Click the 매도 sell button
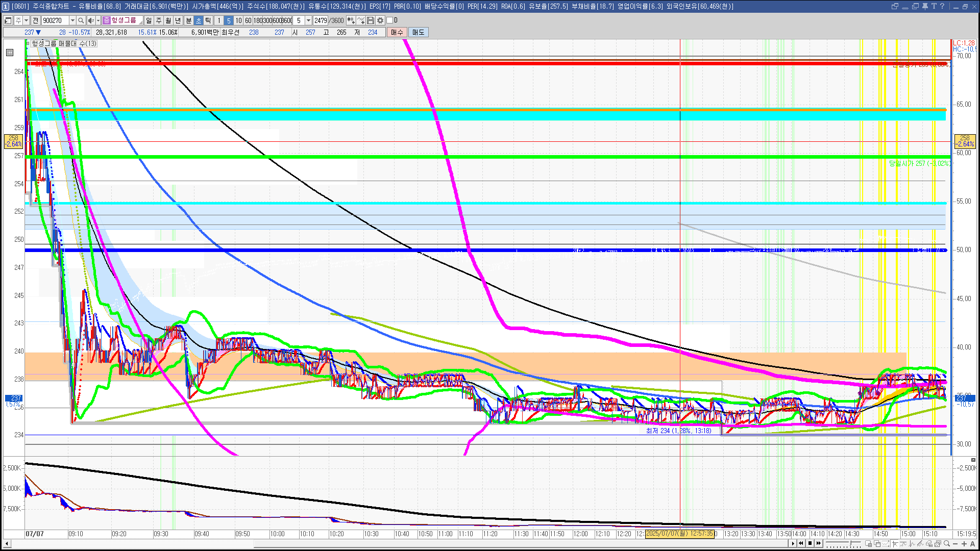This screenshot has width=980, height=551. (418, 32)
